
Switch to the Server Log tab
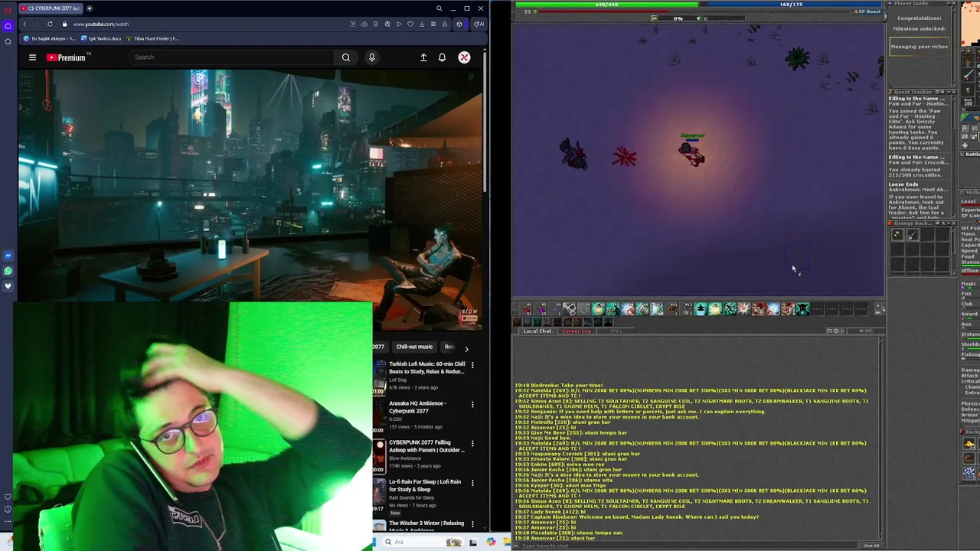(x=577, y=331)
